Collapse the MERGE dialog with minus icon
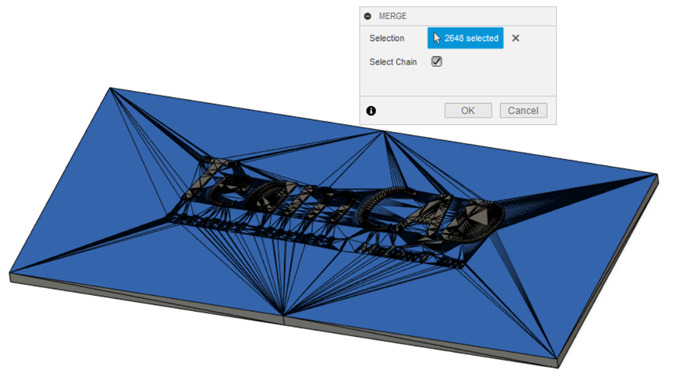Image resolution: width=692 pixels, height=386 pixels. click(x=368, y=16)
